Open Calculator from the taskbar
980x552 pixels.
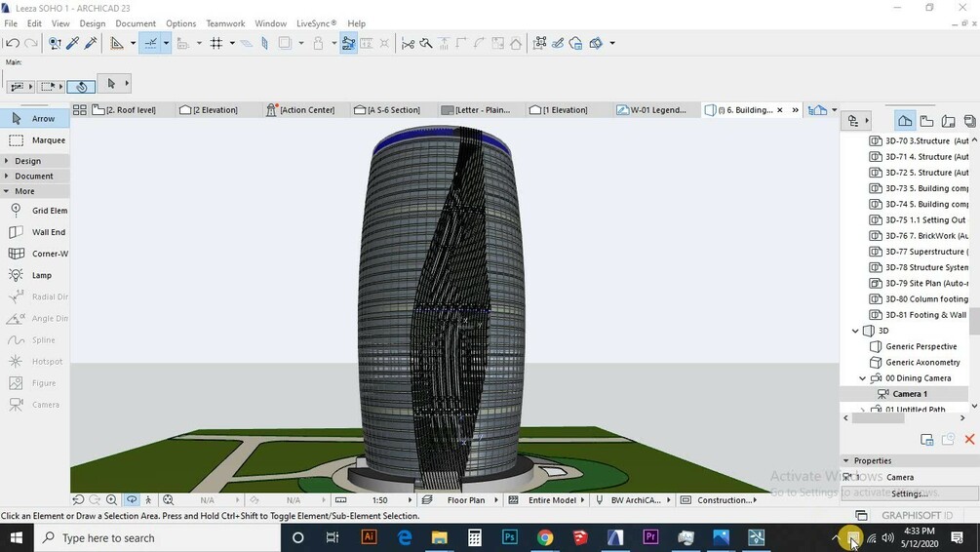coord(474,537)
